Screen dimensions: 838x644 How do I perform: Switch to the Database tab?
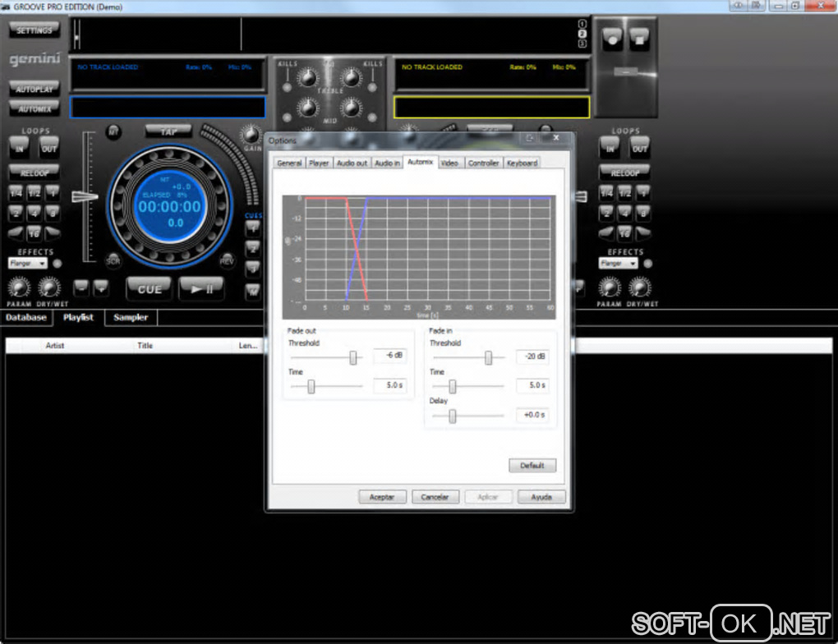[26, 317]
